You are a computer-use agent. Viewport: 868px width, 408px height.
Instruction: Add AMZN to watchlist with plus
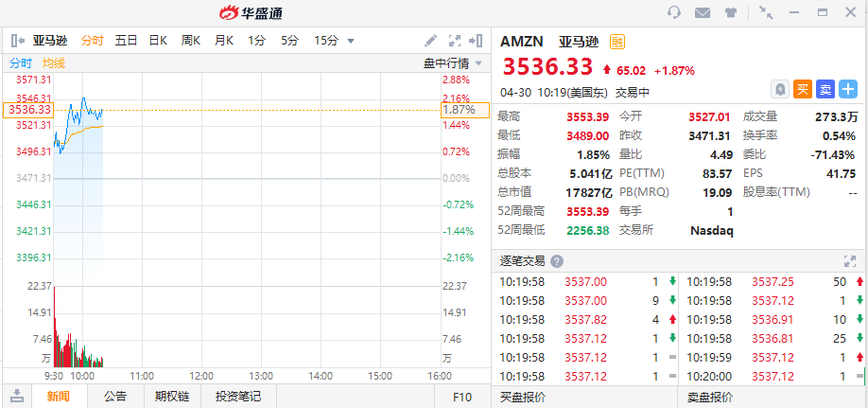pyautogui.click(x=848, y=89)
